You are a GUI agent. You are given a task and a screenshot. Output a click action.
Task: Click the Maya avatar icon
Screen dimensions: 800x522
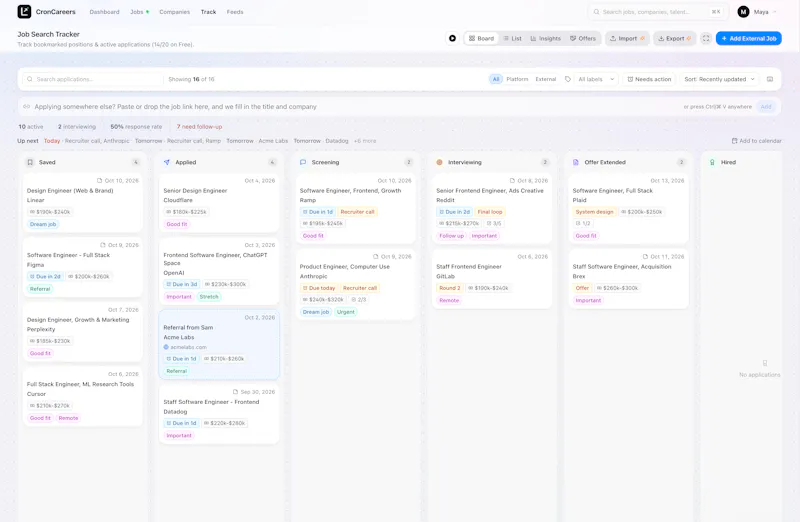(743, 12)
